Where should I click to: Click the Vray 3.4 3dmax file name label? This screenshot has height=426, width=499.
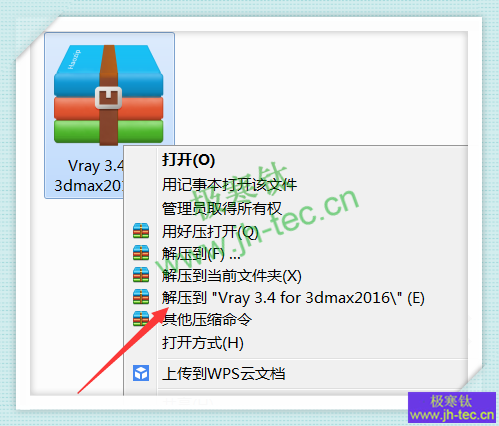point(89,176)
